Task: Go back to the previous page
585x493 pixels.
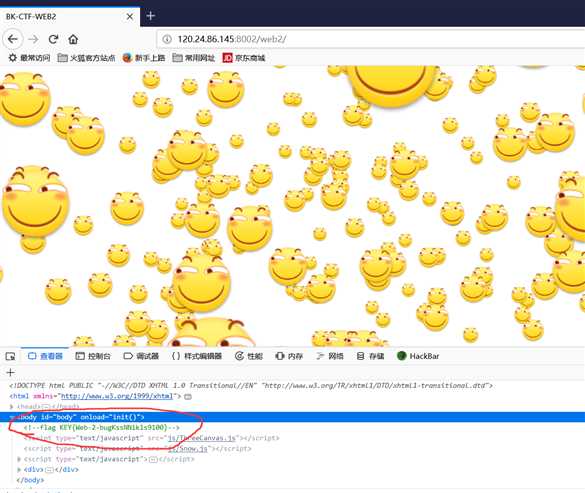Action: pyautogui.click(x=13, y=39)
